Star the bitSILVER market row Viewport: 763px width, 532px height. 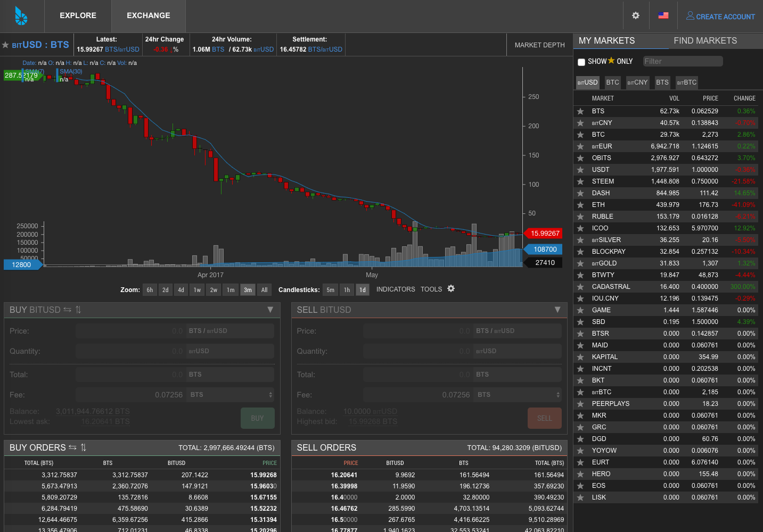tap(580, 240)
